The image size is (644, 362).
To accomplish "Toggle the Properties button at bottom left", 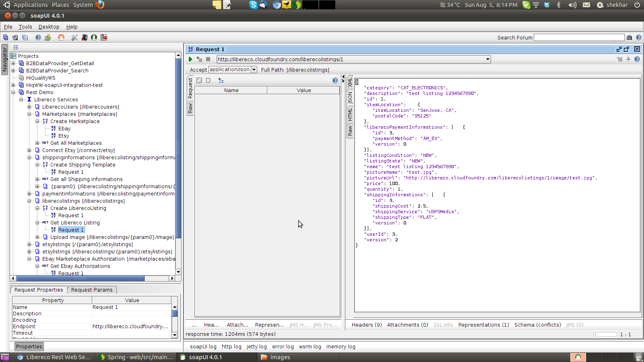I will click(29, 346).
